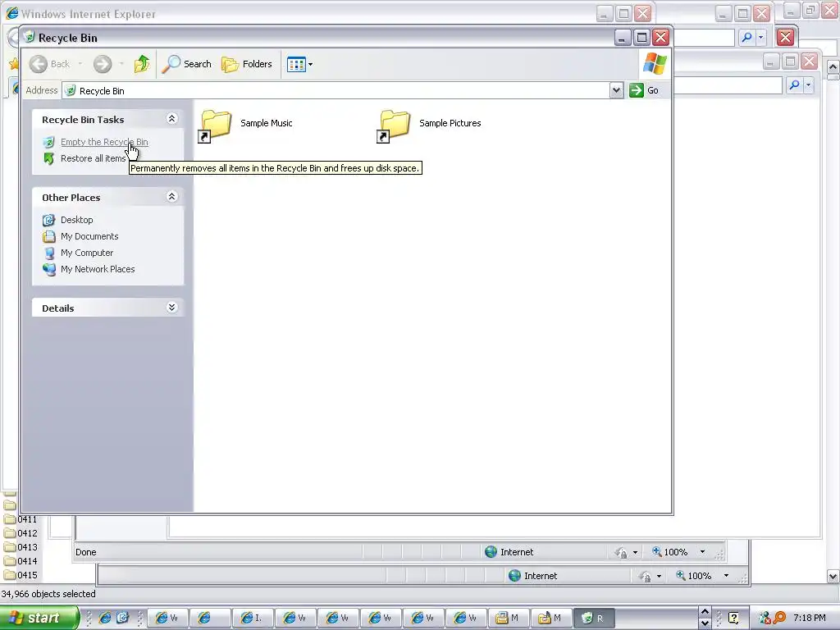Click the Empty the Recycle Bin icon
Screen dimensions: 840x630
click(x=48, y=142)
